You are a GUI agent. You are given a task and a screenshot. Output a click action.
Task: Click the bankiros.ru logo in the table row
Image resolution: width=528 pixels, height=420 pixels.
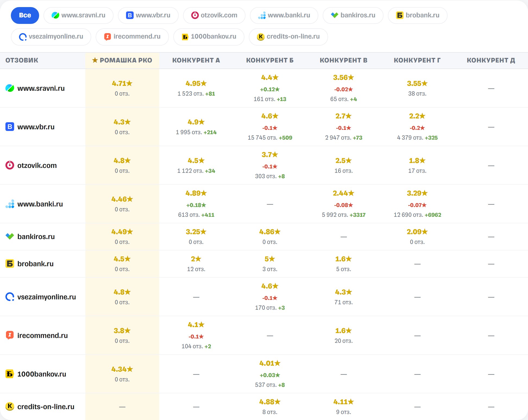click(10, 237)
